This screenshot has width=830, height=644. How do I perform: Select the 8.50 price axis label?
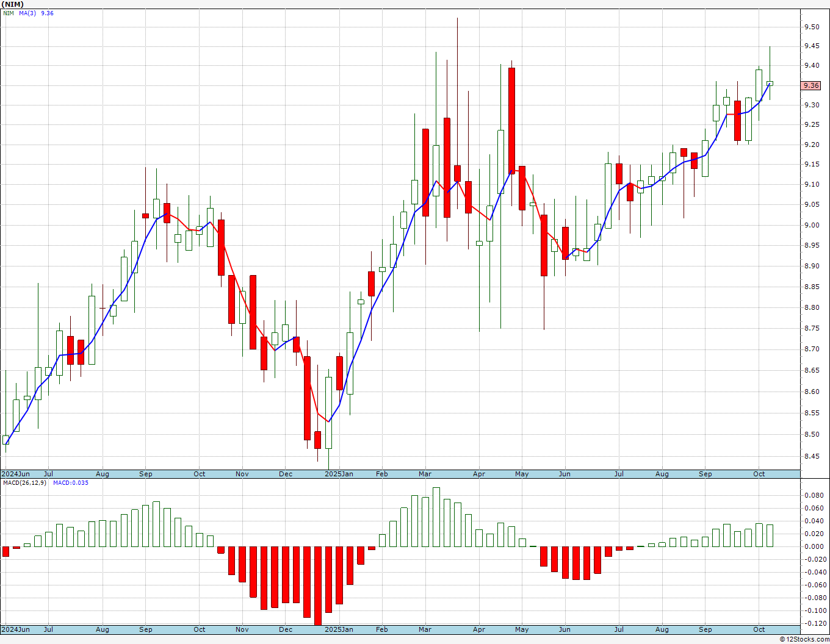812,435
